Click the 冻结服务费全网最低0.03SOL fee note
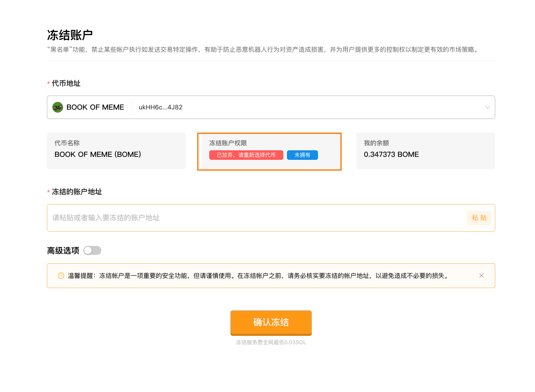Screen dimensions: 535x392 point(271,342)
